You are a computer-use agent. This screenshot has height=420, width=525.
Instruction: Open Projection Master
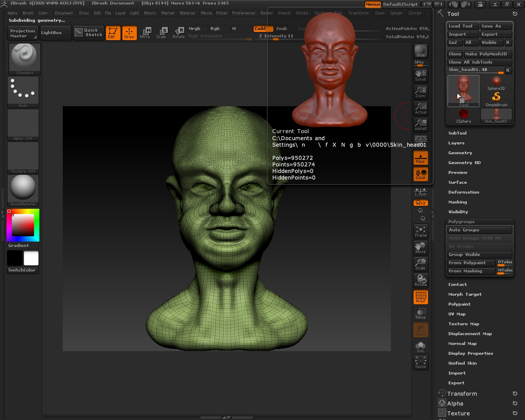23,33
